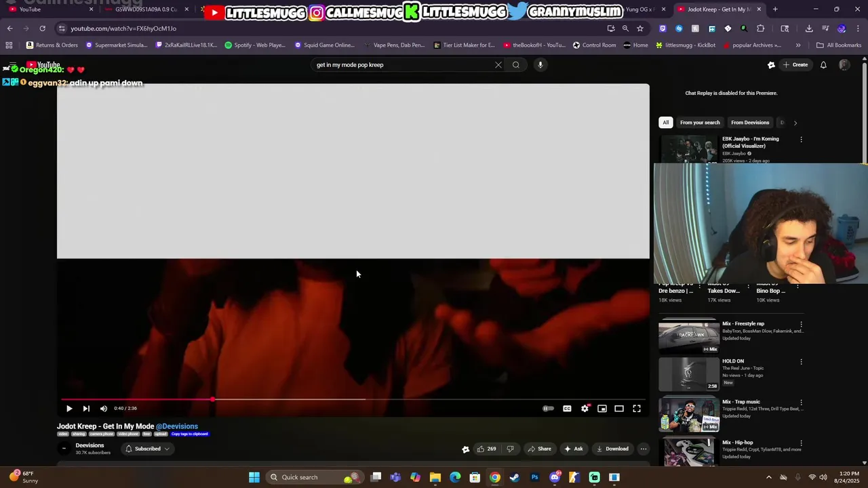Clear the YouTube search box
Image resolution: width=868 pixels, height=488 pixels.
coord(498,65)
